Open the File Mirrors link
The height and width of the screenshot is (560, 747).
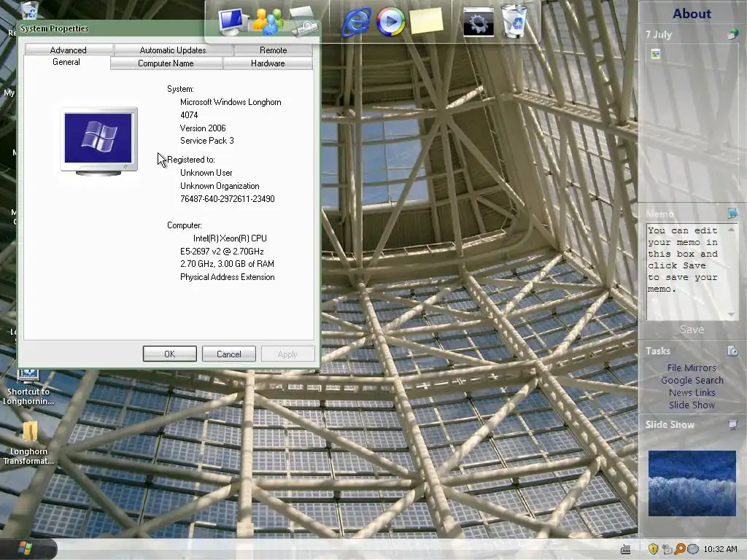(x=692, y=367)
